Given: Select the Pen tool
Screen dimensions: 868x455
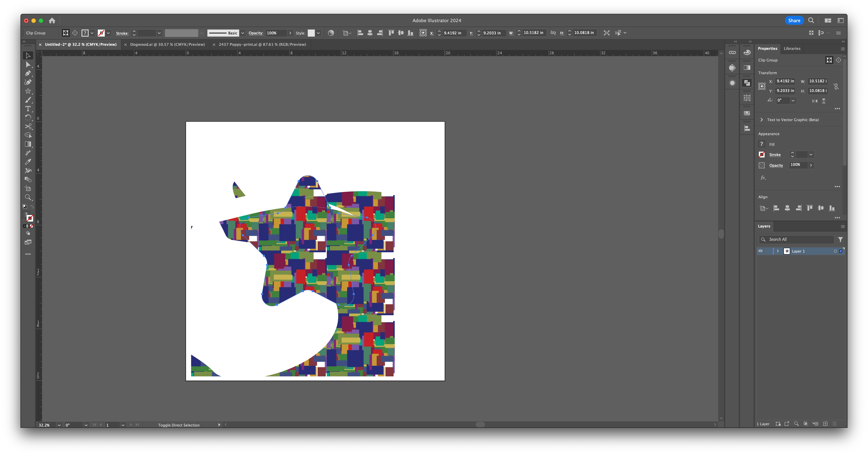Looking at the screenshot, I should (x=28, y=73).
